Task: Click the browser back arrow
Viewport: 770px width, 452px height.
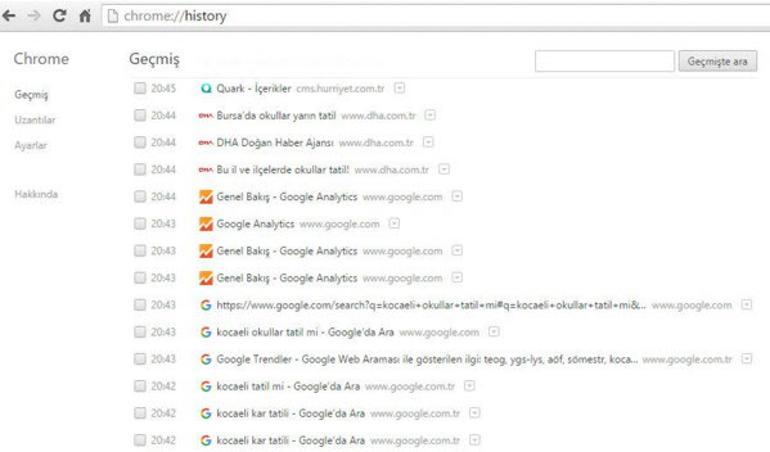Action: click(11, 17)
